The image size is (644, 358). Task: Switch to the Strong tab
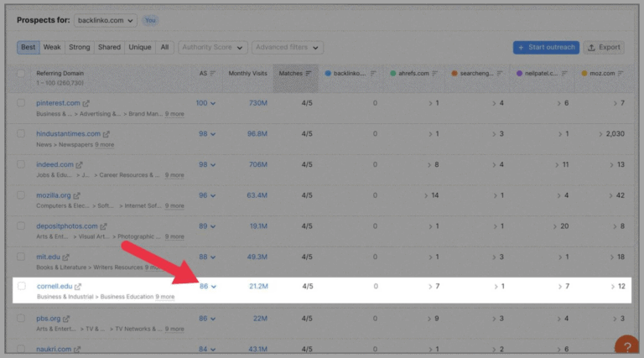click(80, 47)
